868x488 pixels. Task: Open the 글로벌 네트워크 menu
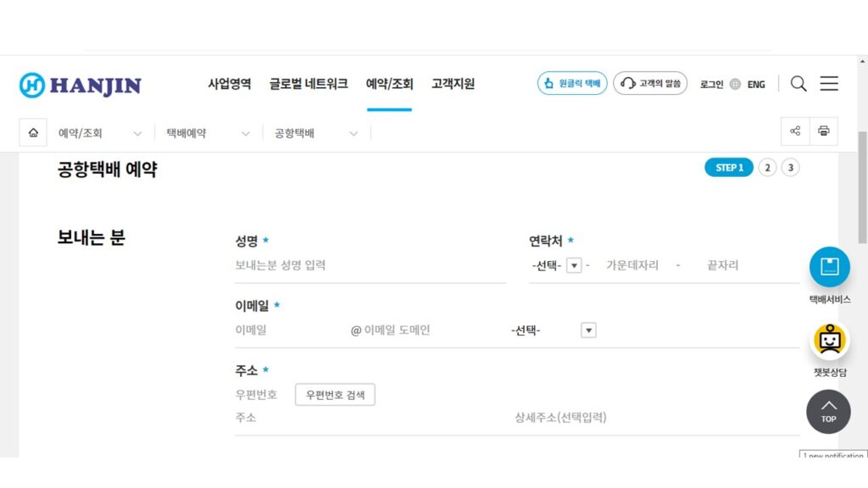coord(309,84)
